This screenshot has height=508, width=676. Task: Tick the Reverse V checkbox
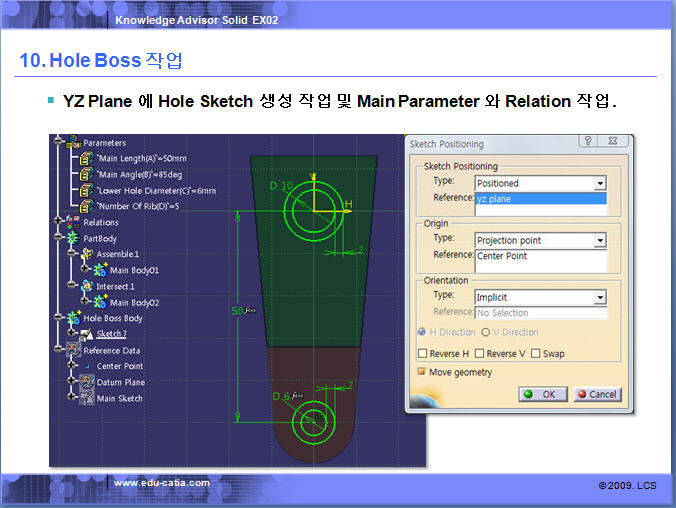480,353
